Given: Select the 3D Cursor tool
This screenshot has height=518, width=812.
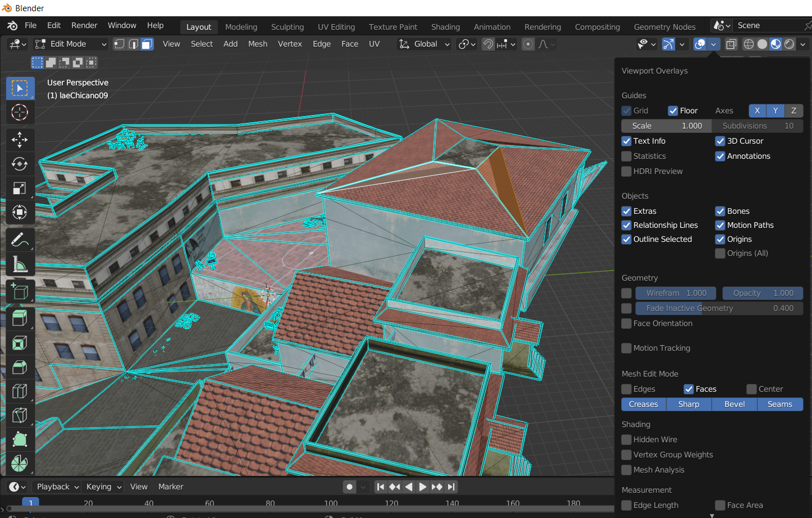Looking at the screenshot, I should coord(20,112).
